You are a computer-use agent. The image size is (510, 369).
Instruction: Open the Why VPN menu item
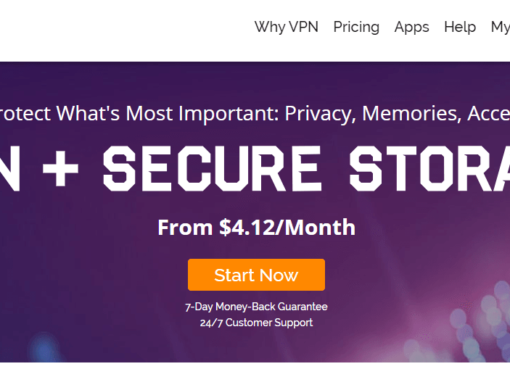[x=286, y=27]
